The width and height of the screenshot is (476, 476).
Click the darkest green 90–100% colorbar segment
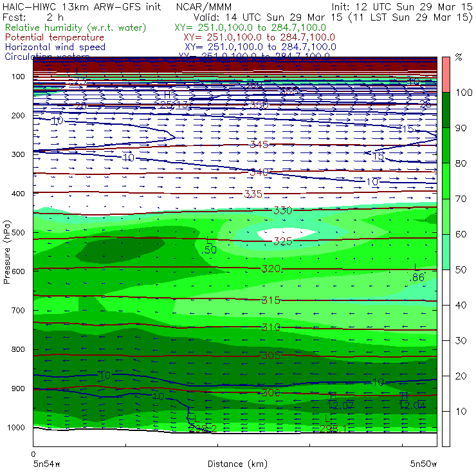point(446,110)
